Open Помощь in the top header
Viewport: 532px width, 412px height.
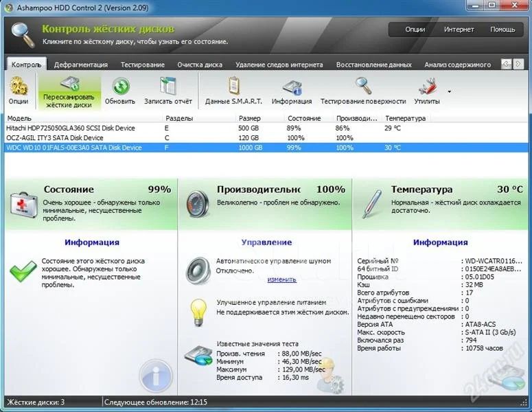502,30
